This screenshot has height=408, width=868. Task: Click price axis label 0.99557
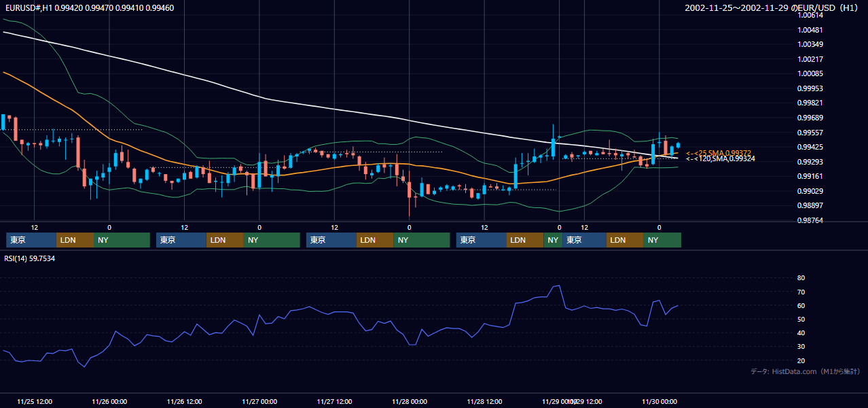click(x=810, y=133)
